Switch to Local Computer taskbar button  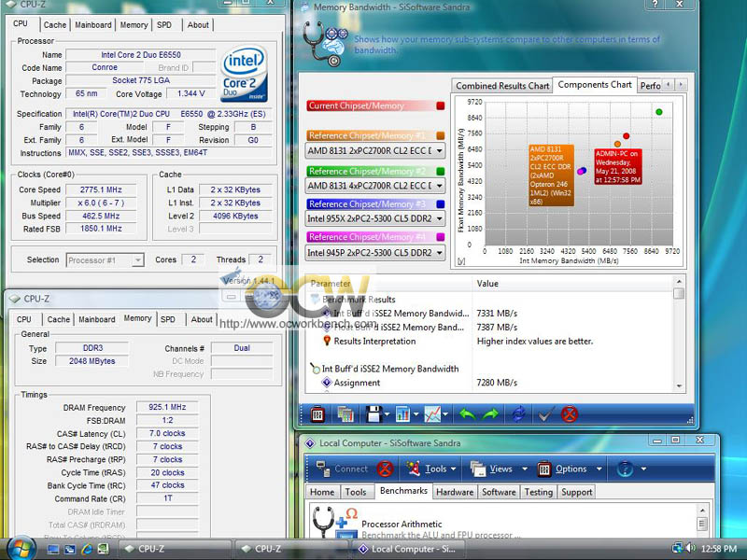pos(408,549)
